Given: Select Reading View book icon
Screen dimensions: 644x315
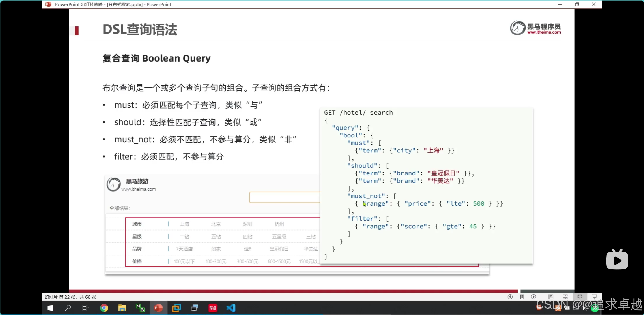Looking at the screenshot, I should coord(580,297).
